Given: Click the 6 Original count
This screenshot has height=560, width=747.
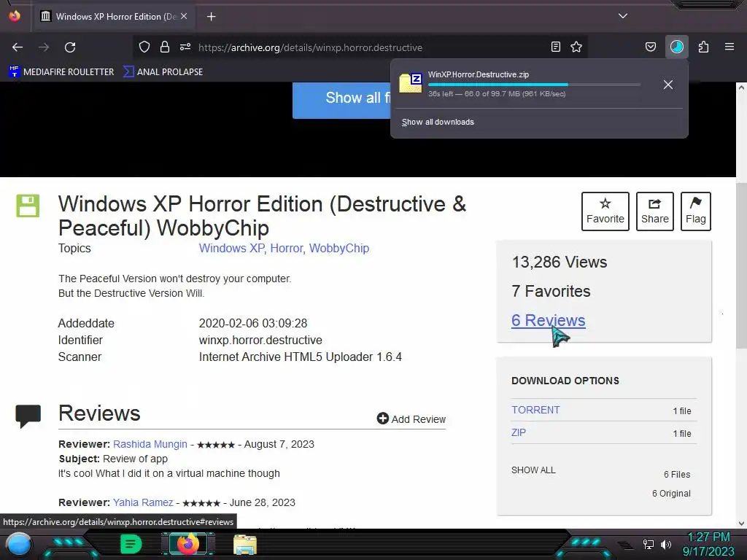Looking at the screenshot, I should (x=671, y=494).
